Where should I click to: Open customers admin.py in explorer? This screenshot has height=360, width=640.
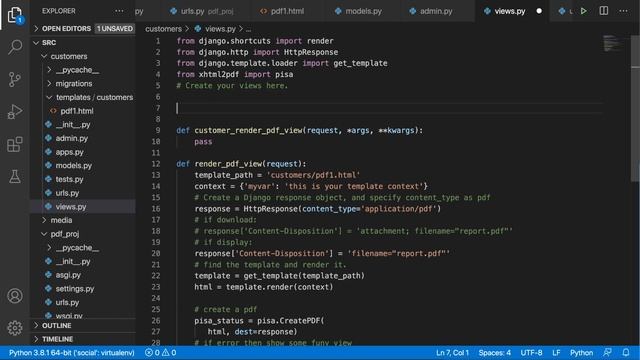point(71,138)
